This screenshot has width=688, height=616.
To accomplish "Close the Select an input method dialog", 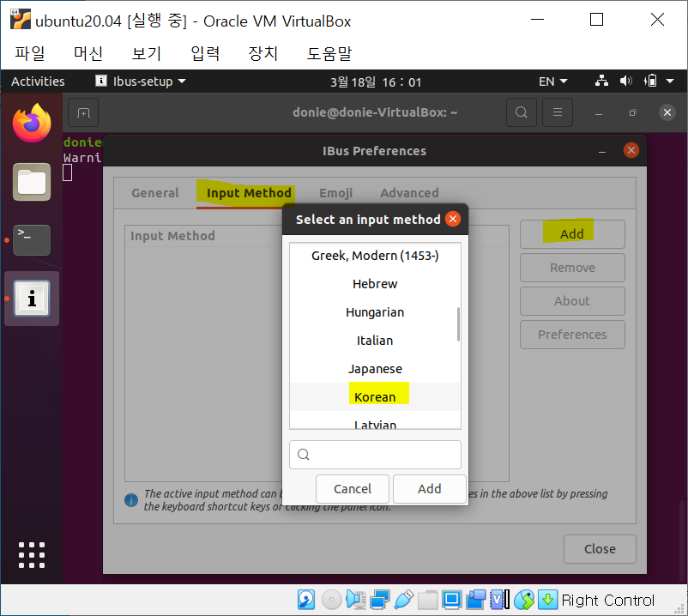I will tap(453, 219).
